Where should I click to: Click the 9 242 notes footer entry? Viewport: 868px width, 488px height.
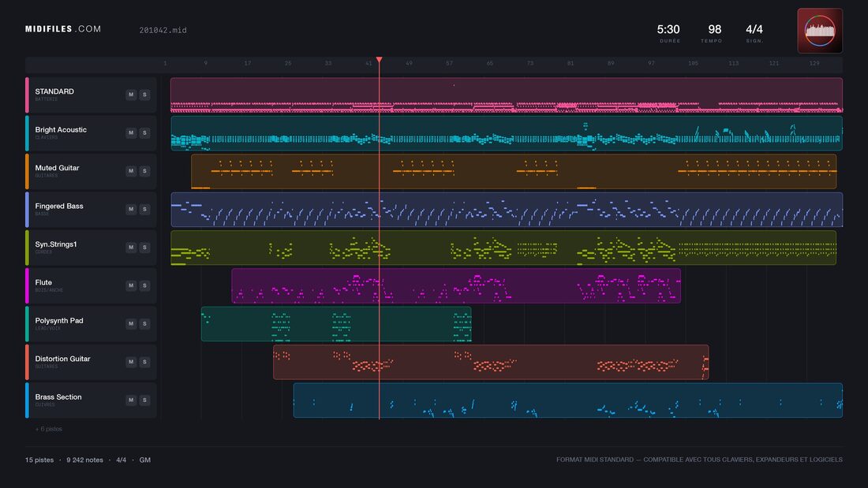(x=84, y=460)
